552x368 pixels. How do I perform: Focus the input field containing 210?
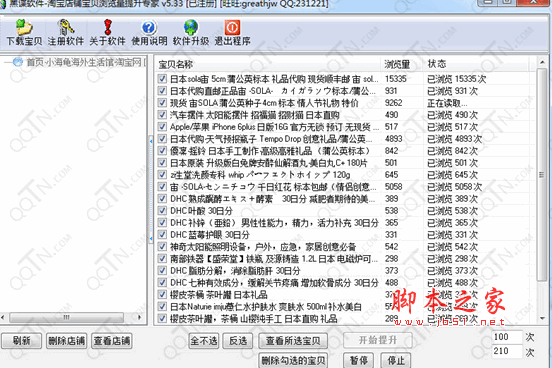pyautogui.click(x=507, y=351)
